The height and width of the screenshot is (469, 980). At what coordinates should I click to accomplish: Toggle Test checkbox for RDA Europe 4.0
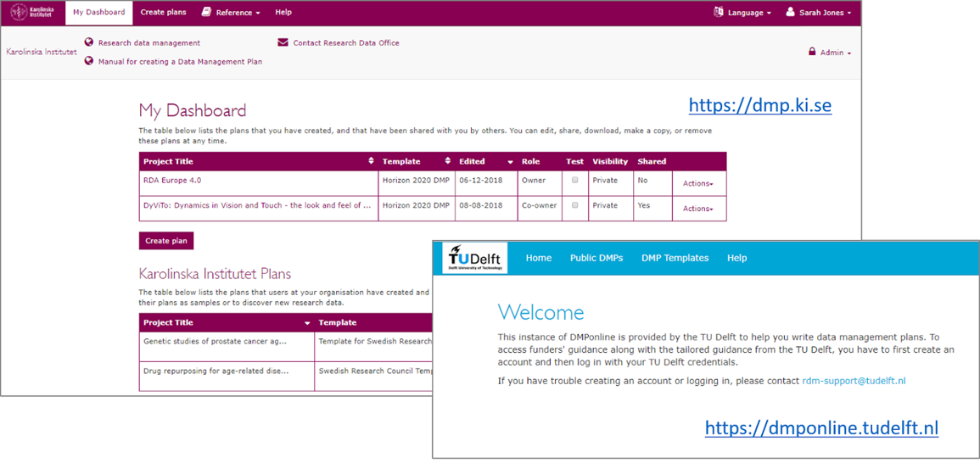pyautogui.click(x=574, y=181)
